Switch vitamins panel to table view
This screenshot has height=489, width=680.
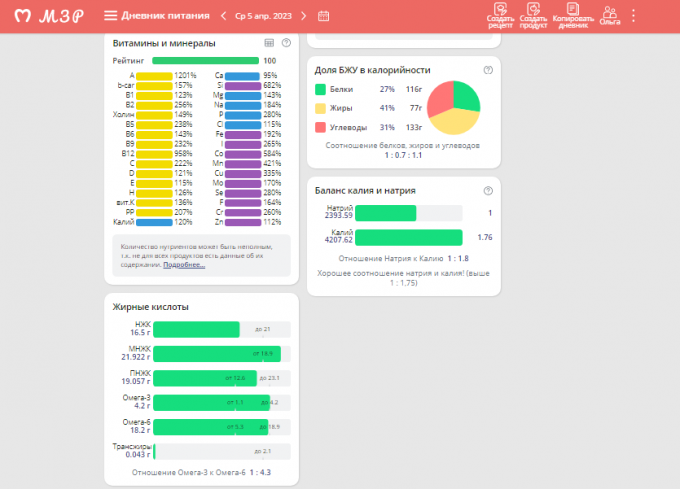point(269,43)
